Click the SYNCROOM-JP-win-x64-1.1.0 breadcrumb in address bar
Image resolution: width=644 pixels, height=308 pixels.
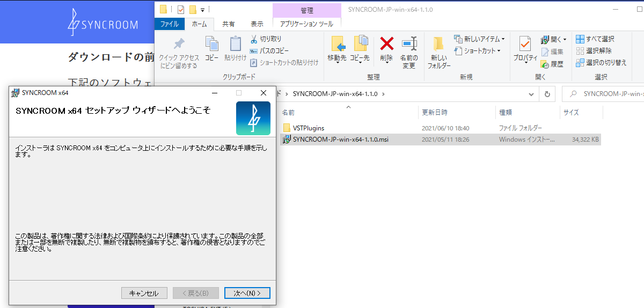click(335, 94)
